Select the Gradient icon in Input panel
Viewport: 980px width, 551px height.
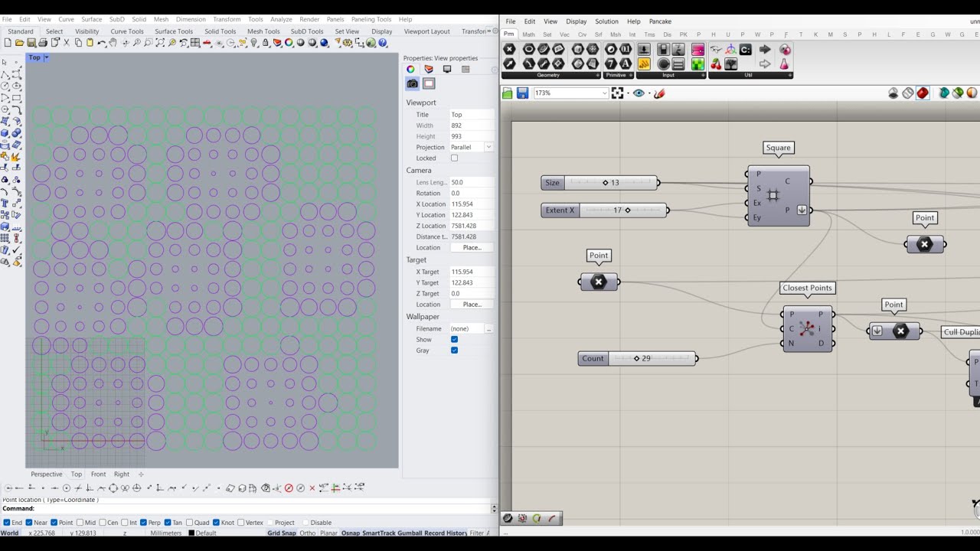coord(697,51)
